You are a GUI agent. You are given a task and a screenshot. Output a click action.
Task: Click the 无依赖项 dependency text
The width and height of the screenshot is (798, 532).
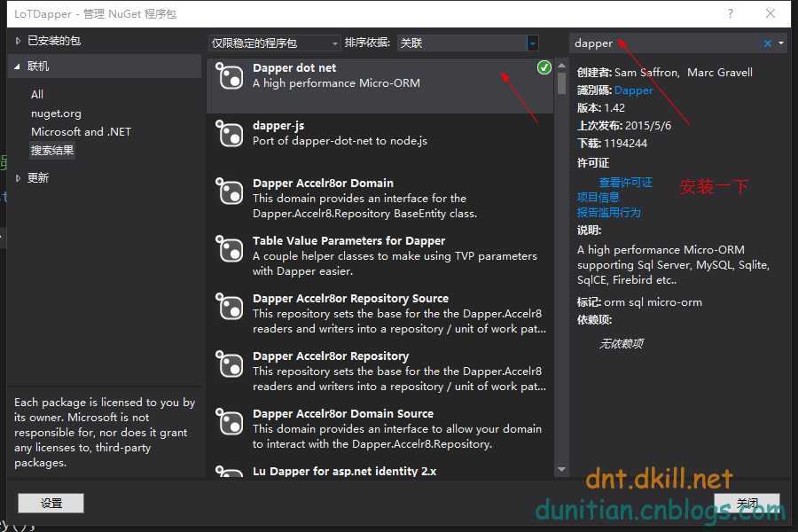click(x=622, y=344)
